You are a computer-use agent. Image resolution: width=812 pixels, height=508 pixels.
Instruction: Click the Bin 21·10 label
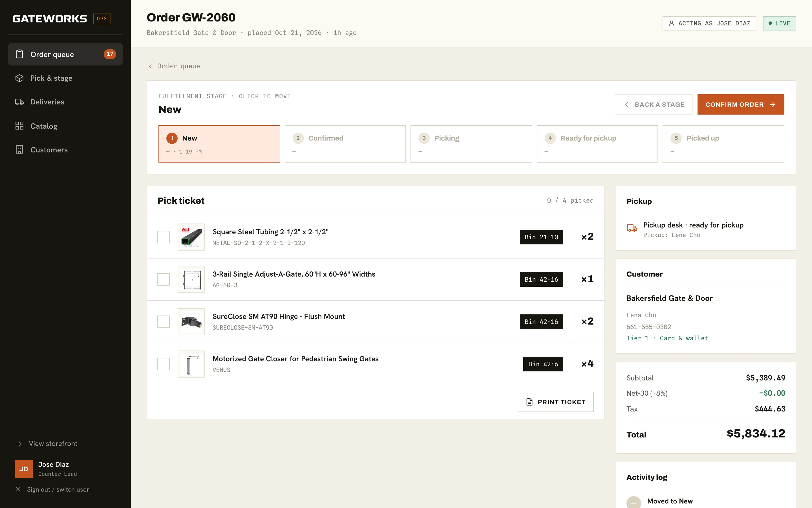point(541,237)
